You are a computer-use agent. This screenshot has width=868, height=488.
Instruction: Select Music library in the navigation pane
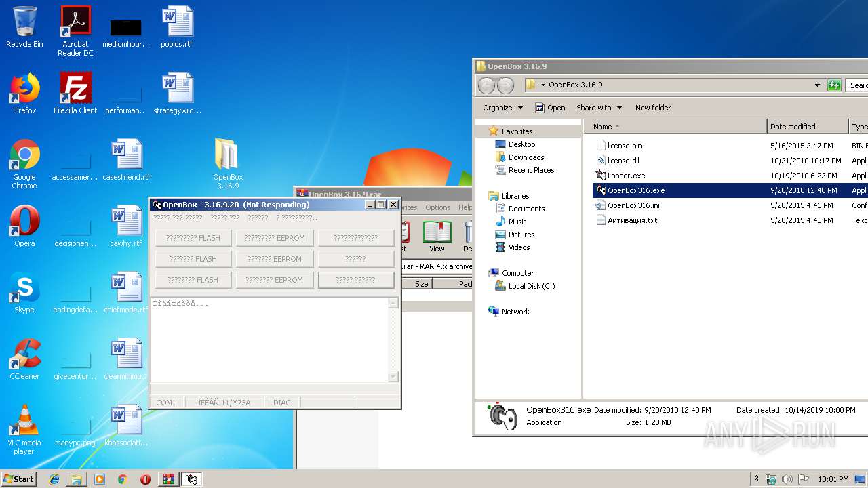click(517, 222)
